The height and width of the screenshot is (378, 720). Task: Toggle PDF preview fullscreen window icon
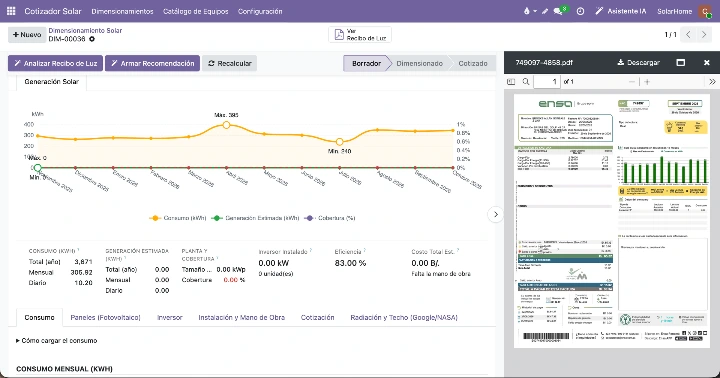tap(681, 62)
